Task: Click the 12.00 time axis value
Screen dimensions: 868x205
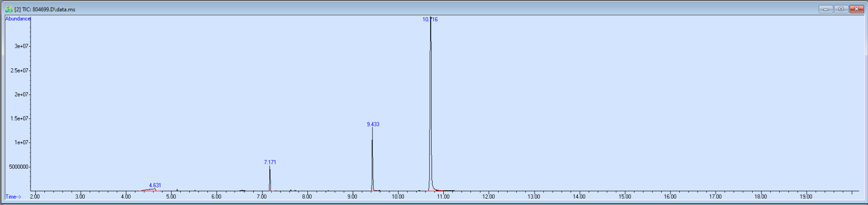Action: (488, 197)
